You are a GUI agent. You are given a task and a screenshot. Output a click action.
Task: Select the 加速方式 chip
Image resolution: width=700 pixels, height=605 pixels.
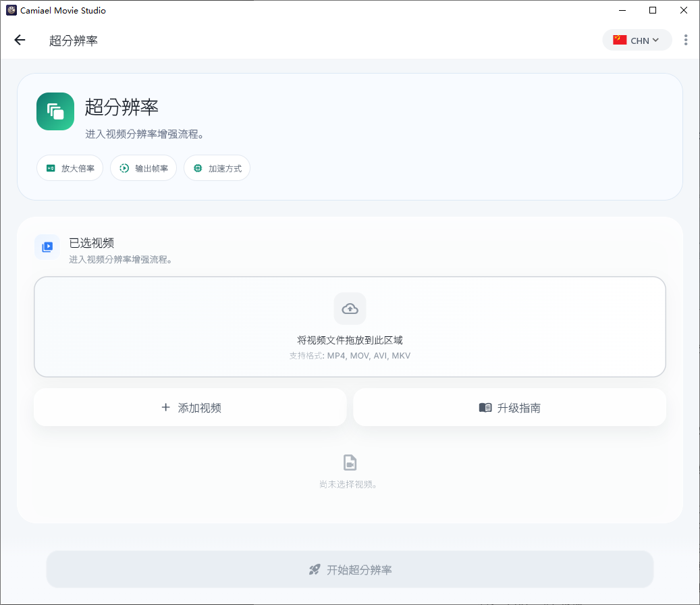coord(217,168)
